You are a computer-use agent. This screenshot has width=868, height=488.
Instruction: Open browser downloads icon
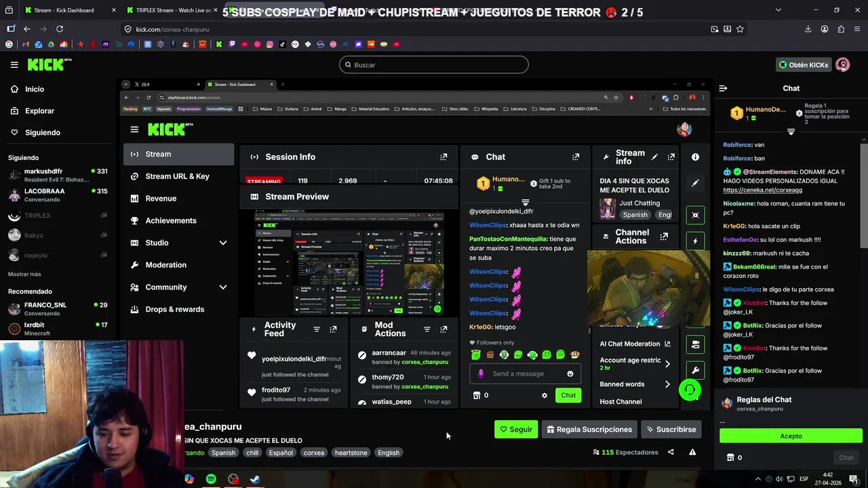808,29
